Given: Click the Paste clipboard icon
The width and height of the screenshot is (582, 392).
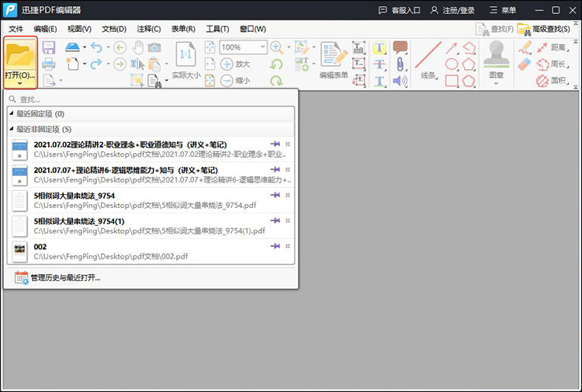Looking at the screenshot, I should (154, 64).
